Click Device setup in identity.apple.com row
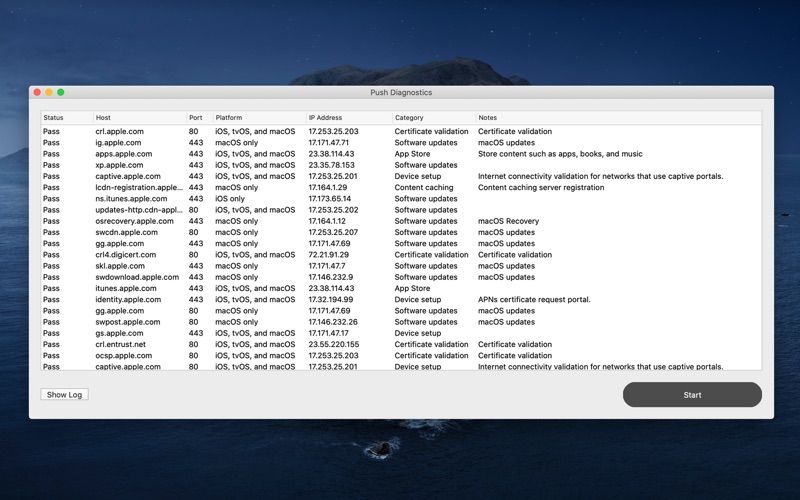This screenshot has height=500, width=800. click(x=418, y=299)
